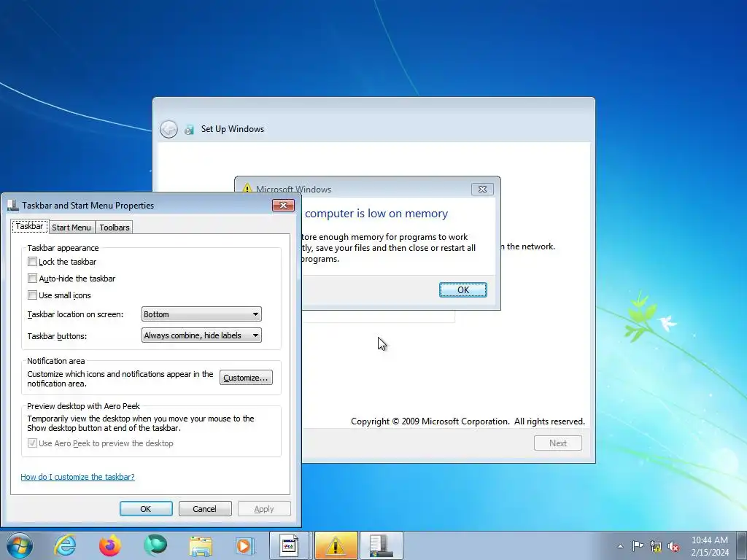Enable Lock the taskbar checkbox
The image size is (747, 560).
point(32,262)
